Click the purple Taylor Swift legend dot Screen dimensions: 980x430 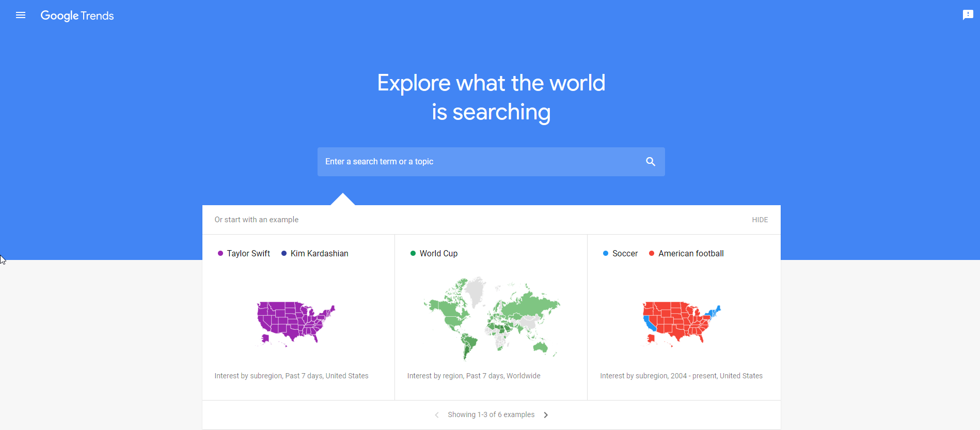tap(220, 253)
